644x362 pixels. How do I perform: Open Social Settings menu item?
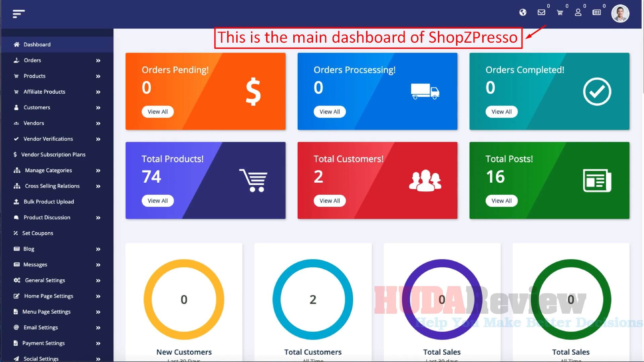tap(56, 358)
